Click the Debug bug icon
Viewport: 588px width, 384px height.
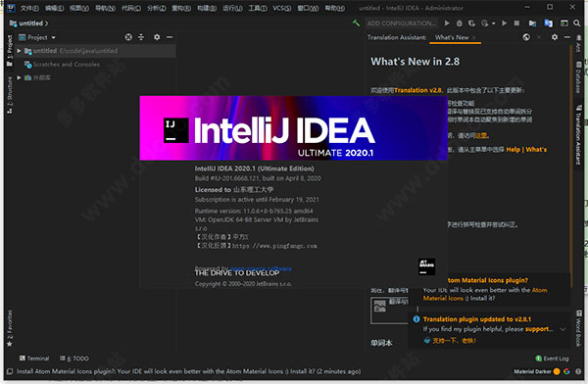[460, 24]
